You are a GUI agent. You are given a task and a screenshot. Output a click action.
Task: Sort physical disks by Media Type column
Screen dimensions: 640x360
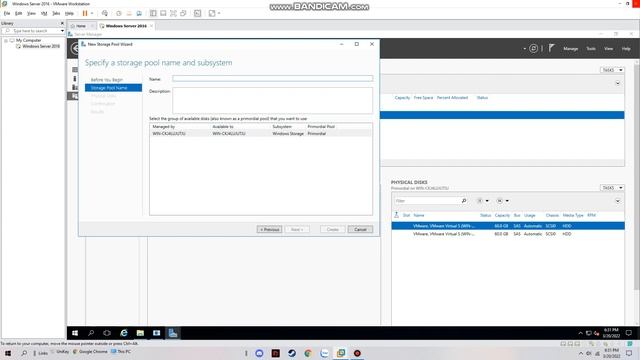pos(573,215)
